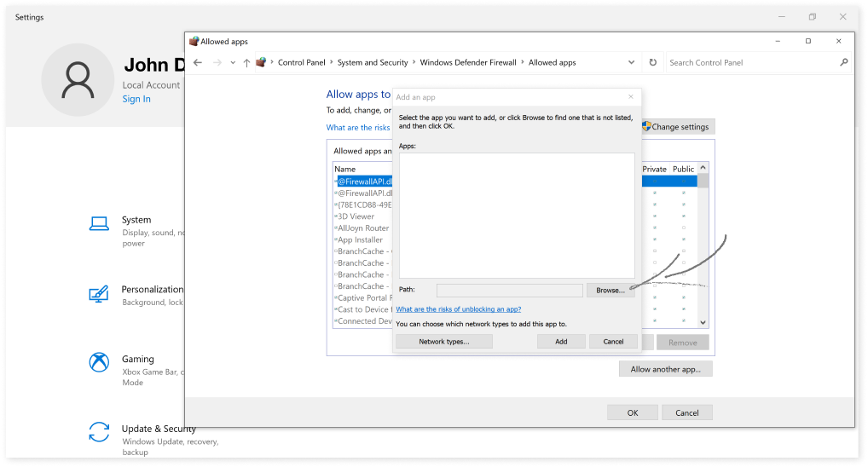Open Gaming Xbox icon in Settings window
This screenshot has height=467, width=868.
coord(99,362)
